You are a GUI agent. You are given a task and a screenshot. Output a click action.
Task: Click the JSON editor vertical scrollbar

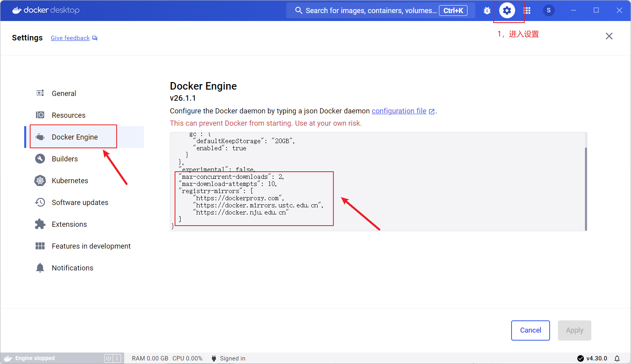(586, 188)
